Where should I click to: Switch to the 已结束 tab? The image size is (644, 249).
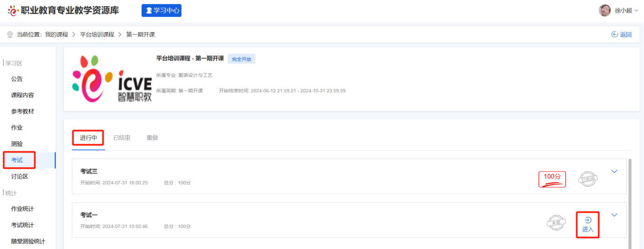(x=122, y=138)
